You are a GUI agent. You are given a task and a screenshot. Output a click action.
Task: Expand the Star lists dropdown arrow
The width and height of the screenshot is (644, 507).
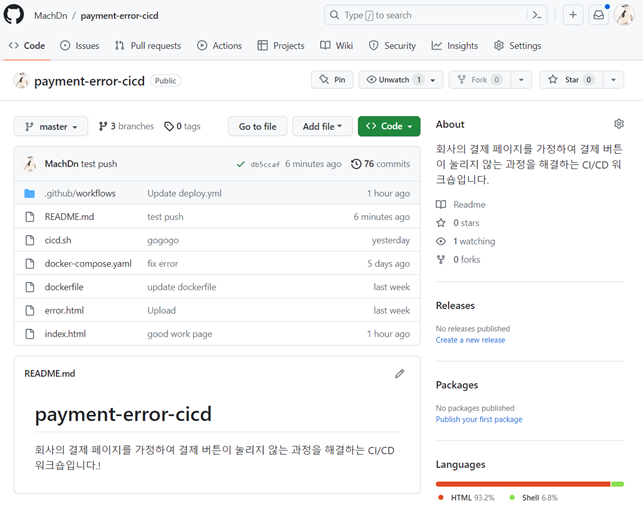pyautogui.click(x=614, y=80)
